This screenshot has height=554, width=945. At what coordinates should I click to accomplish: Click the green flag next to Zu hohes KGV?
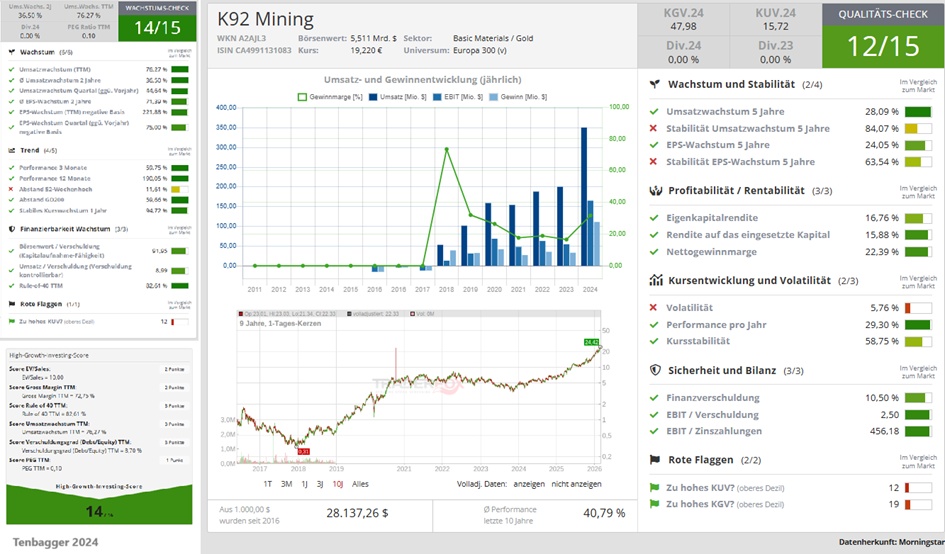(x=654, y=505)
